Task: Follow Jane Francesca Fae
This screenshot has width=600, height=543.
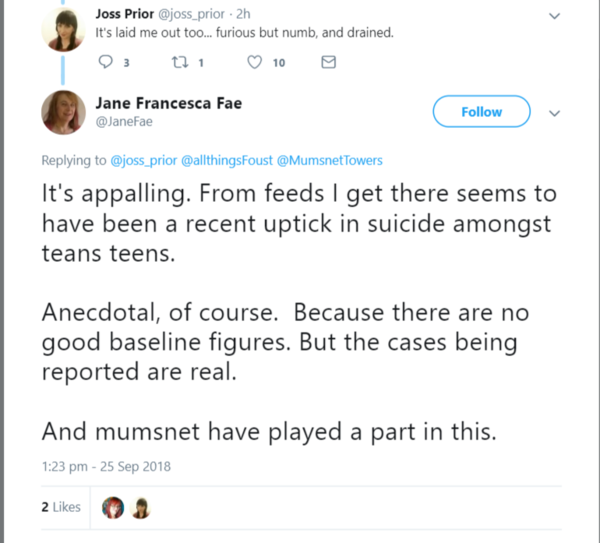Action: [481, 112]
